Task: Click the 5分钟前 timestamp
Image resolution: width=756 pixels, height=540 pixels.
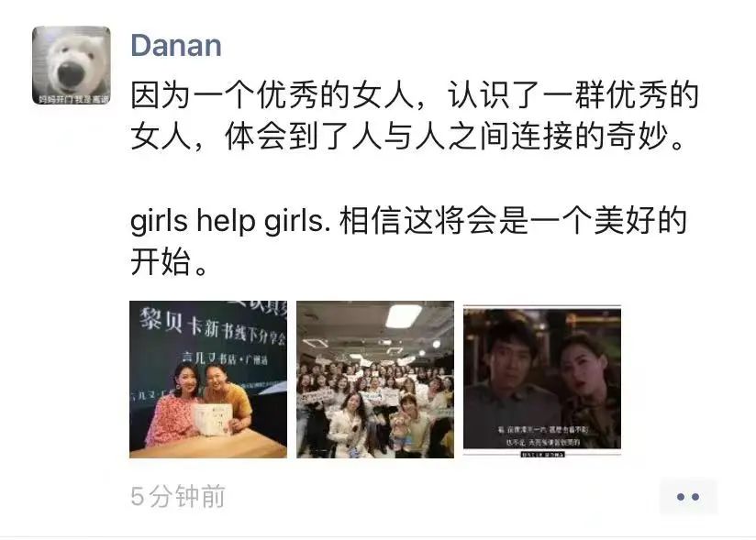Action: 177,496
